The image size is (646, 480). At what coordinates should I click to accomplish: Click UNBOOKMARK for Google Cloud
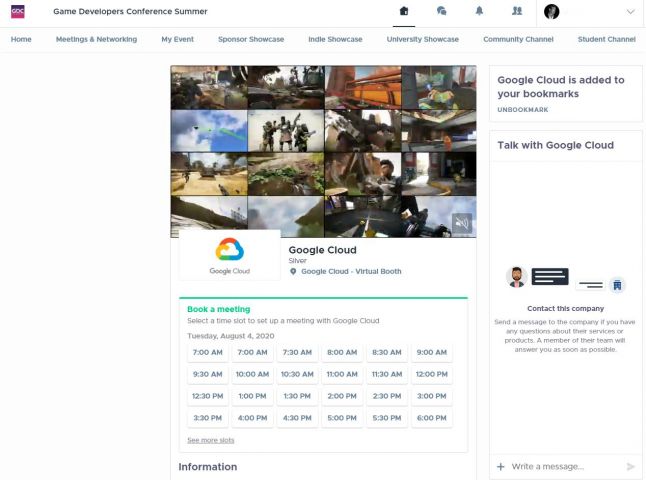[522, 109]
